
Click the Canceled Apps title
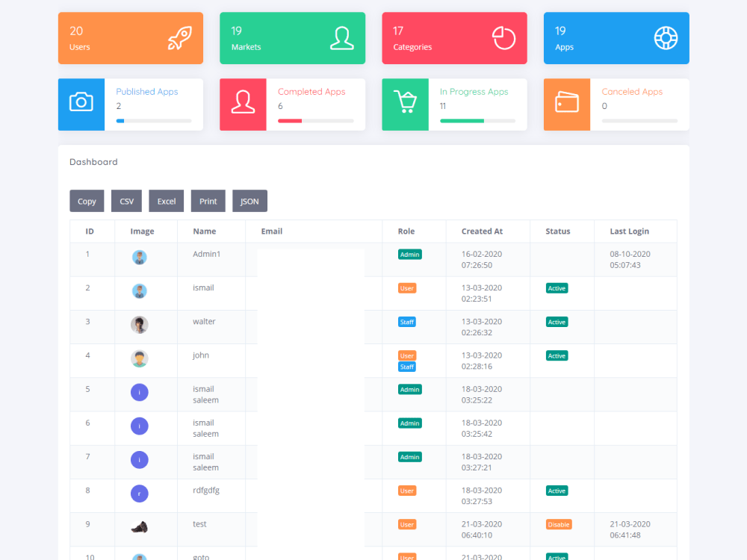coord(632,92)
